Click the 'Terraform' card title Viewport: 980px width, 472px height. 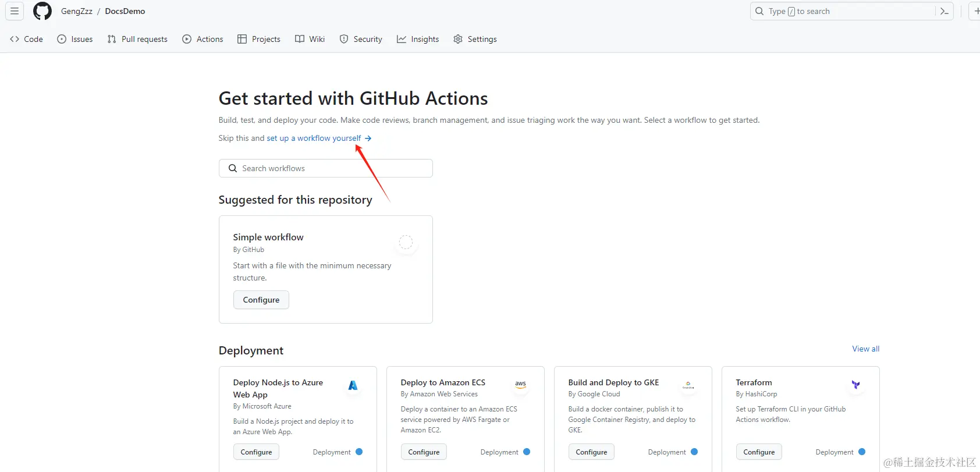click(754, 382)
